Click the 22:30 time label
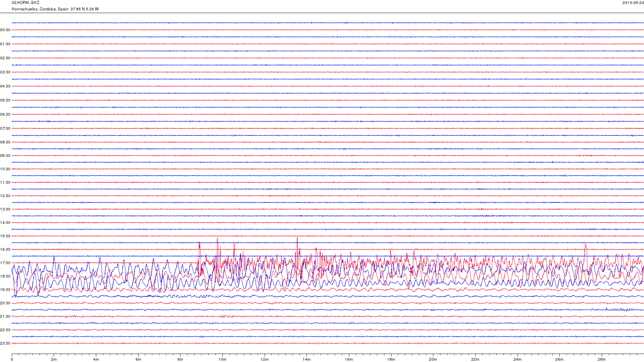The image size is (644, 362). (x=5, y=330)
